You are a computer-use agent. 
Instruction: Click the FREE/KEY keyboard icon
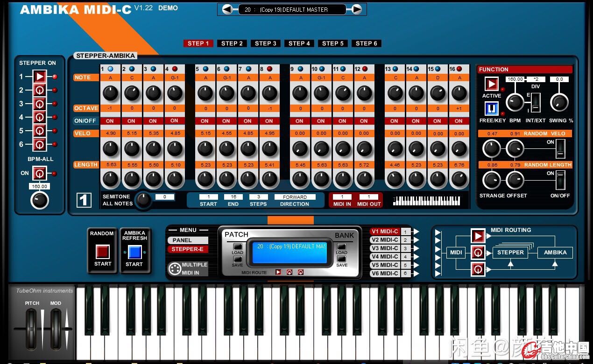[491, 109]
